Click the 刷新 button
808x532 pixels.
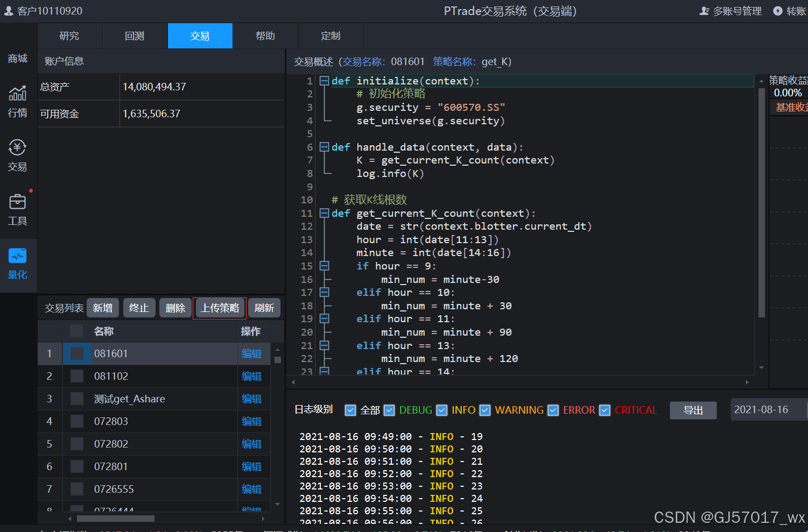click(264, 308)
